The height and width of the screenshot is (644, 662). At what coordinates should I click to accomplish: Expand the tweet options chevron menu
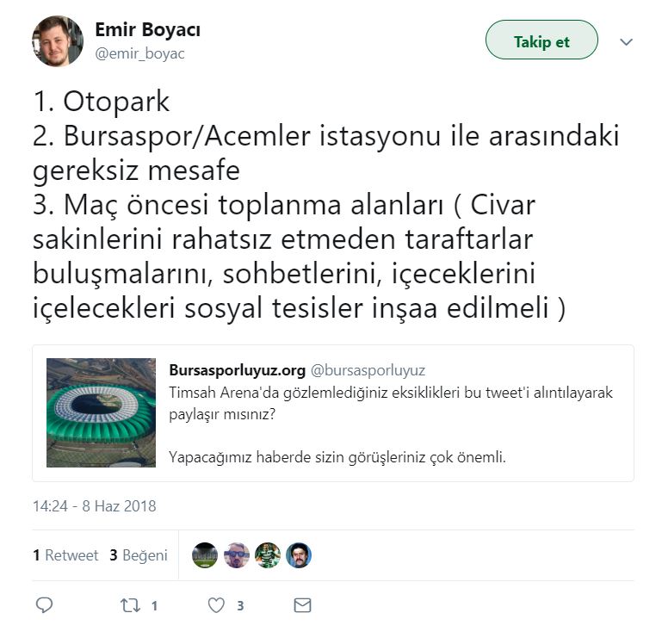[626, 42]
